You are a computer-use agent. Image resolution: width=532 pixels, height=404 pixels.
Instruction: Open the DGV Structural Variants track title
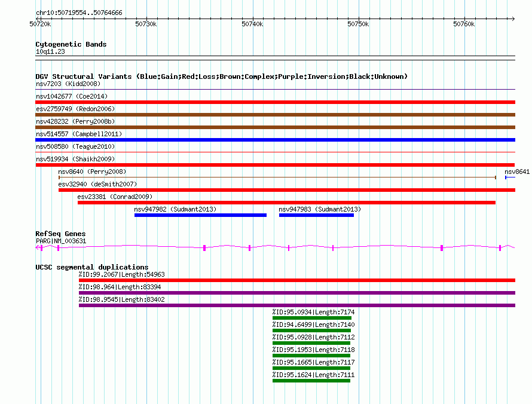[x=222, y=76]
